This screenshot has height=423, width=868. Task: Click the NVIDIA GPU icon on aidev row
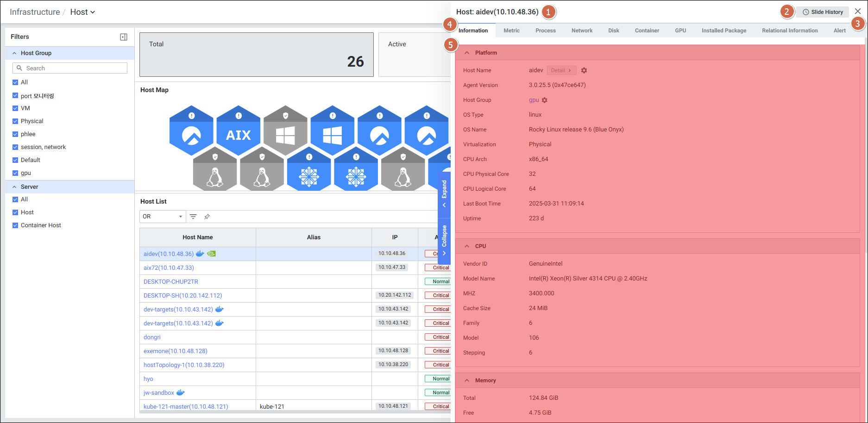click(211, 254)
